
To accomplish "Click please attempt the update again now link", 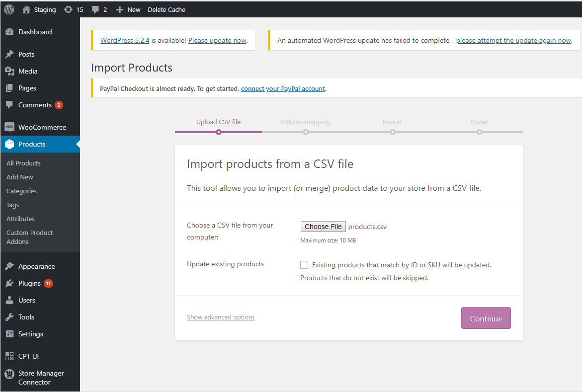I will point(513,40).
